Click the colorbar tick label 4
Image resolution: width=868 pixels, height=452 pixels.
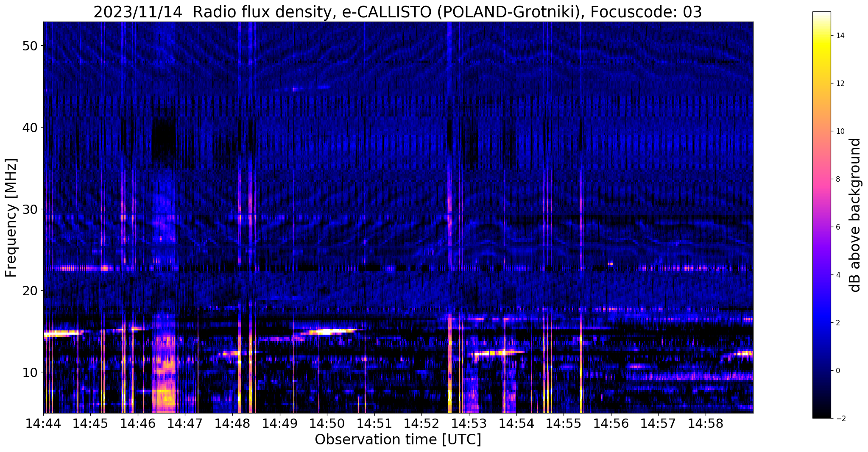pos(837,275)
